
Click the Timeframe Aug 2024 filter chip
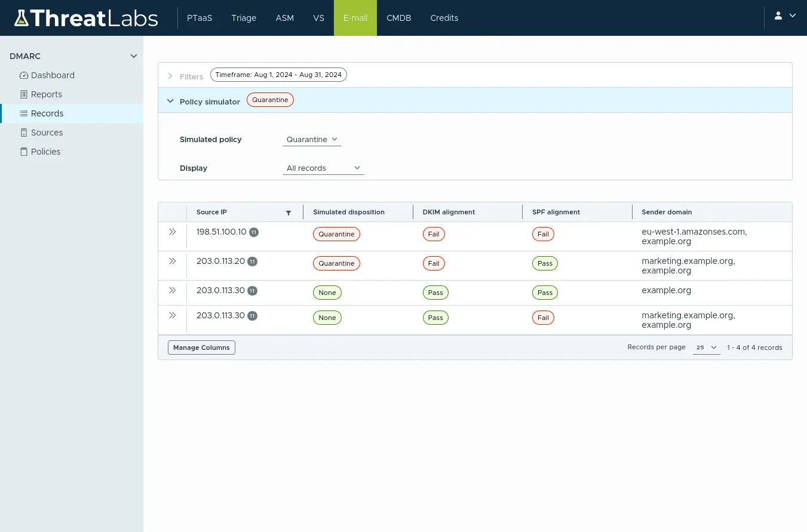278,75
